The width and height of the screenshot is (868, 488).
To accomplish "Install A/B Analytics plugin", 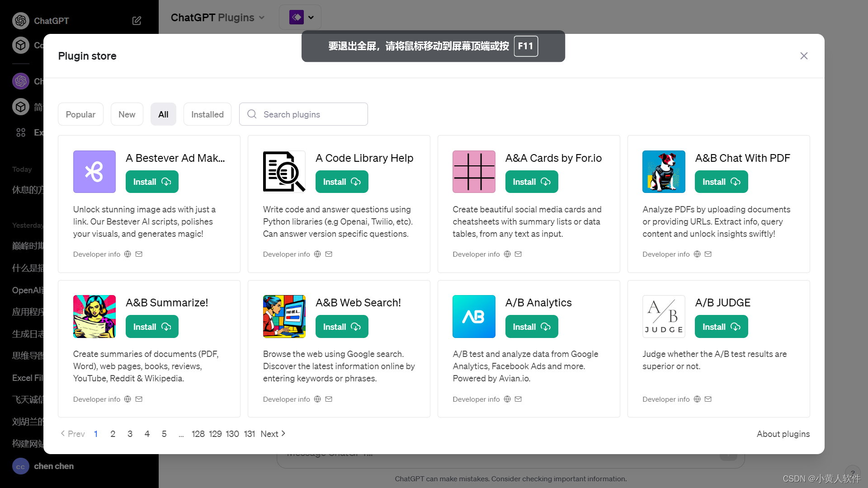I will pyautogui.click(x=532, y=327).
